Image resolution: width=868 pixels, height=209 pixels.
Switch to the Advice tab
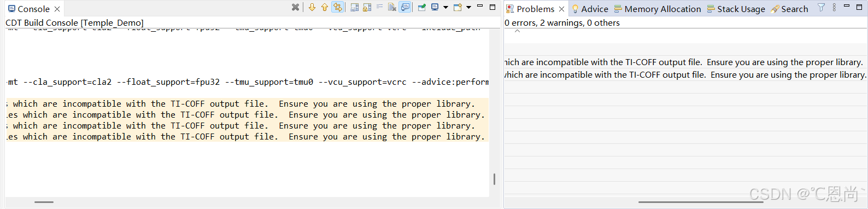pos(590,9)
